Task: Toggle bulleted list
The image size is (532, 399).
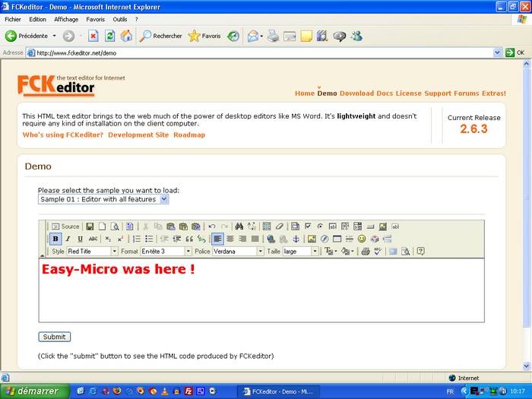Action: (149, 239)
